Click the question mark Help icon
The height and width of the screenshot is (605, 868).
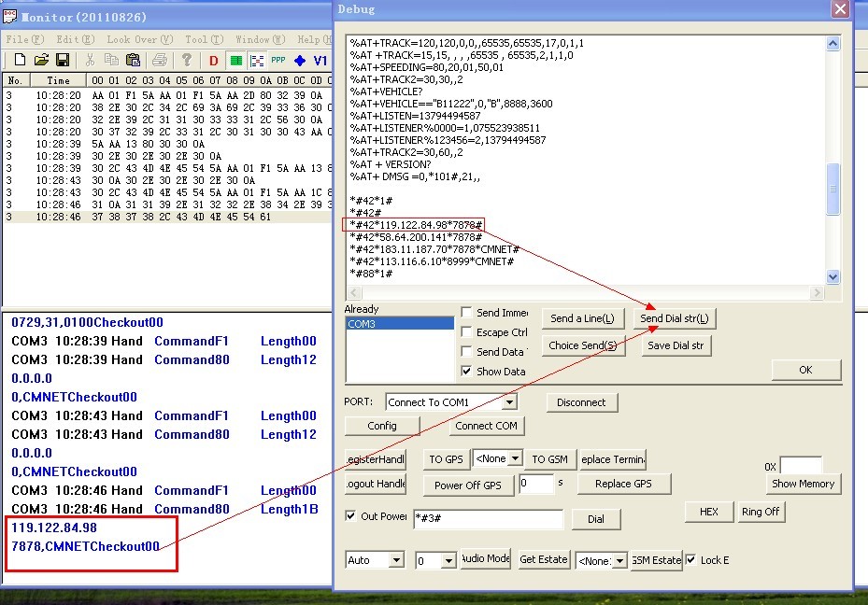pyautogui.click(x=187, y=60)
